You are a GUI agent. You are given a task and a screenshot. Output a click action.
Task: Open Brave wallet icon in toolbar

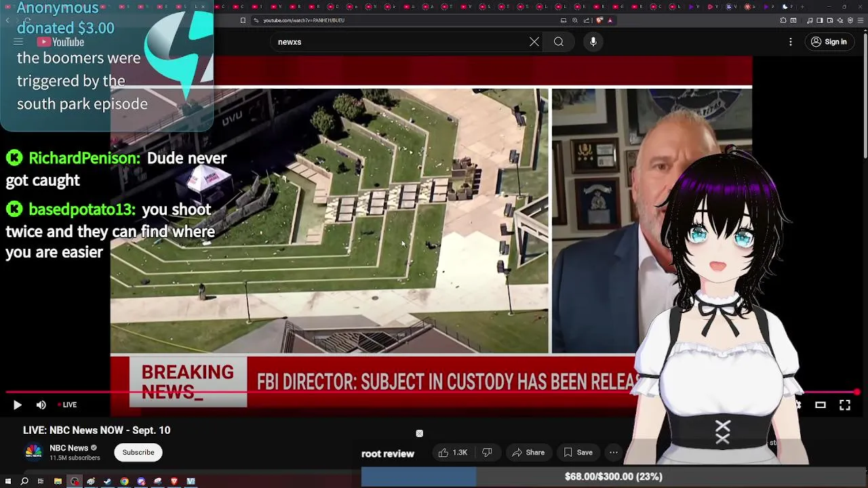830,20
